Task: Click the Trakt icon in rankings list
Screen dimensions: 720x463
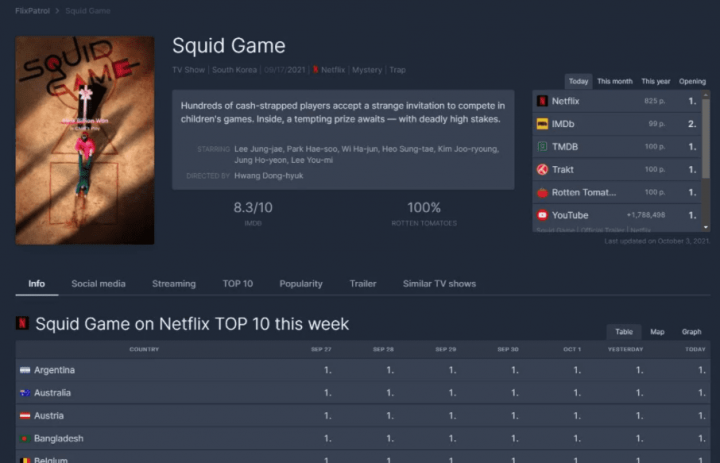Action: click(542, 169)
